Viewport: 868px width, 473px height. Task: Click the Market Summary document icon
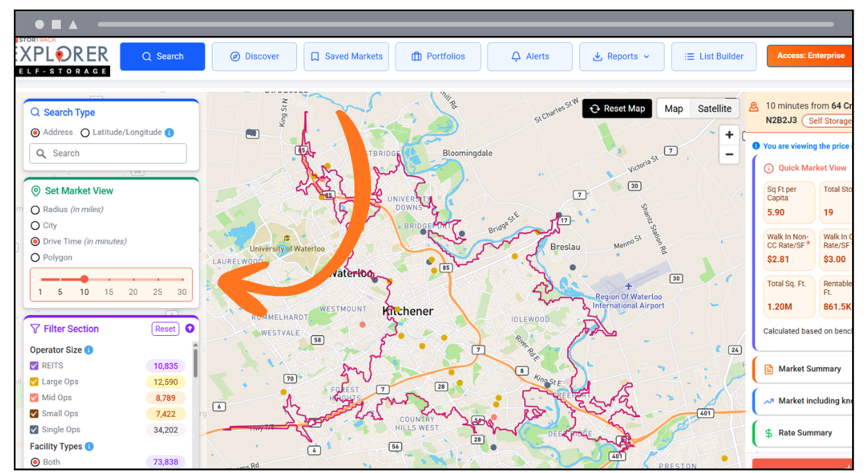point(768,369)
